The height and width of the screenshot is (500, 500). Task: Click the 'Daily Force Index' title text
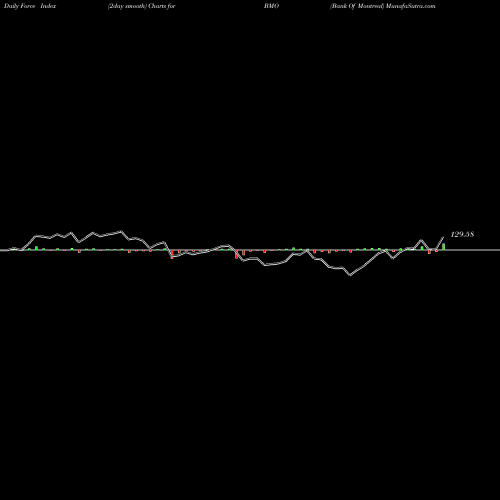[30, 6]
